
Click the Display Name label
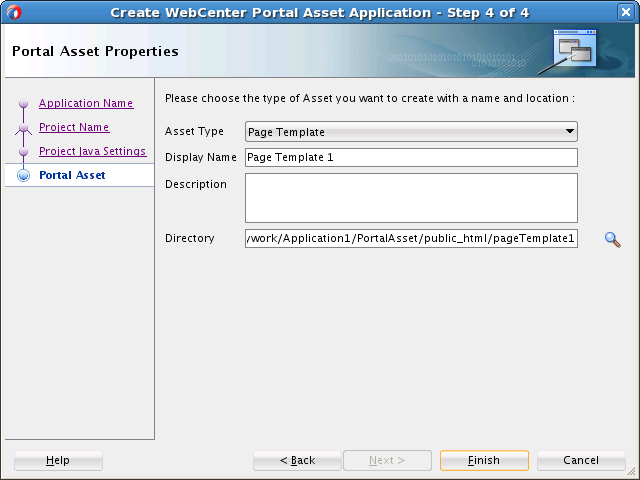click(x=201, y=157)
